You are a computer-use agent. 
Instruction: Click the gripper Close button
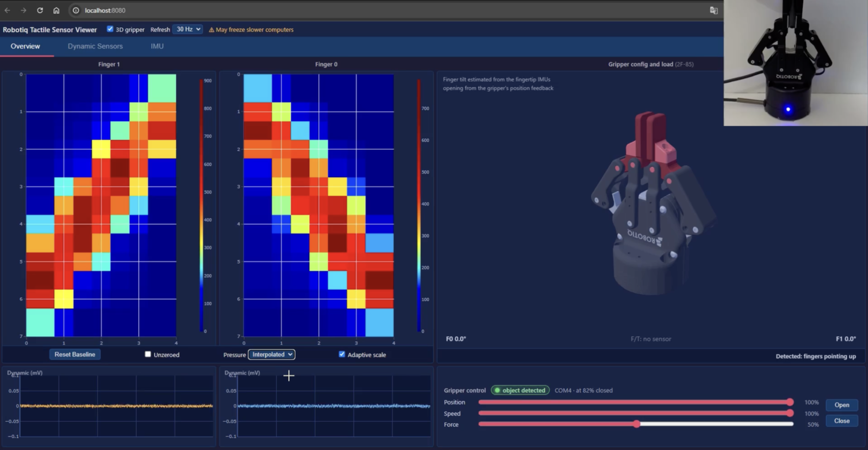[842, 421]
